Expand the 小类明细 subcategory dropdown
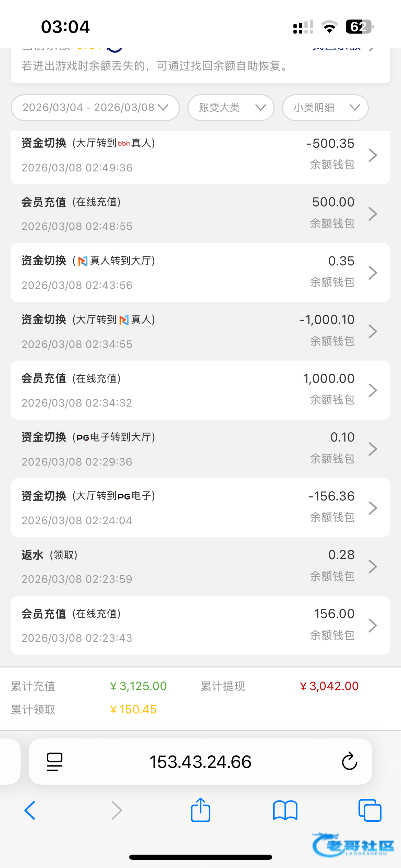 [325, 108]
